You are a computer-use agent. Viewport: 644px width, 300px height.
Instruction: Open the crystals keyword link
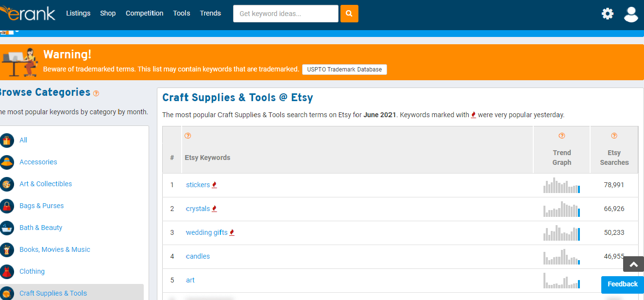(198, 209)
